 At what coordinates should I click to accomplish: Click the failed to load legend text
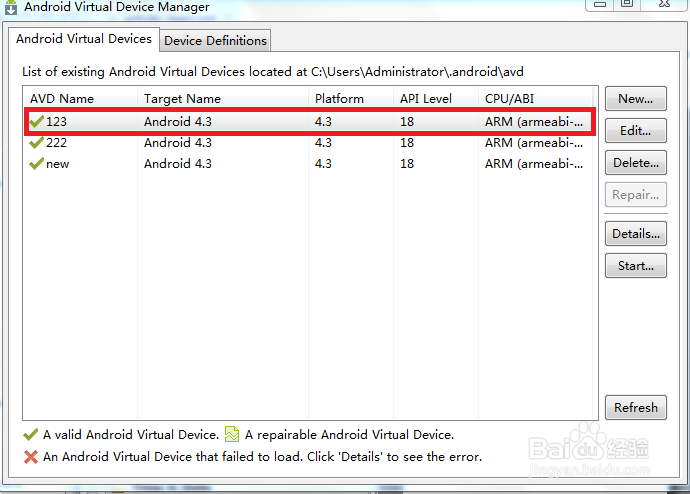[262, 457]
